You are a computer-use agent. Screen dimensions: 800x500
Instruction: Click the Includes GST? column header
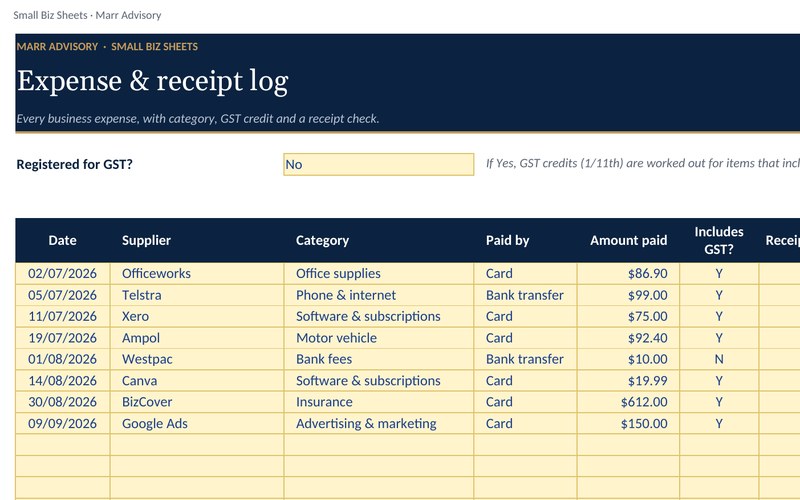[x=719, y=240]
